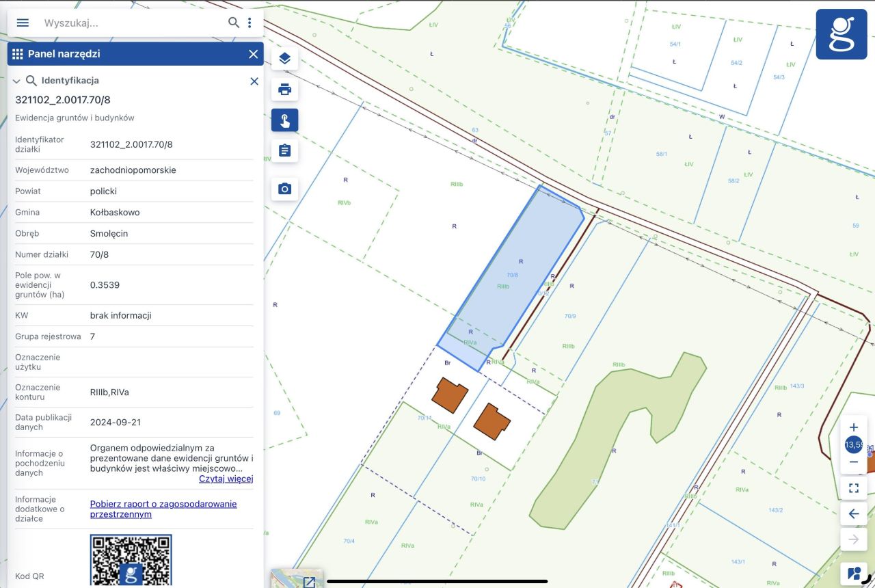Click parcel label 143/1 on the map
The image size is (875, 588).
pos(738,562)
